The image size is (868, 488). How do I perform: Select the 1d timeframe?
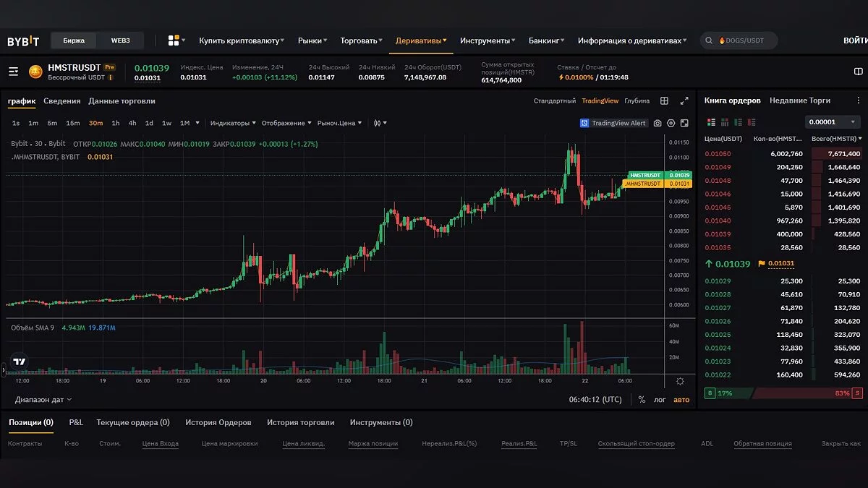pyautogui.click(x=149, y=123)
